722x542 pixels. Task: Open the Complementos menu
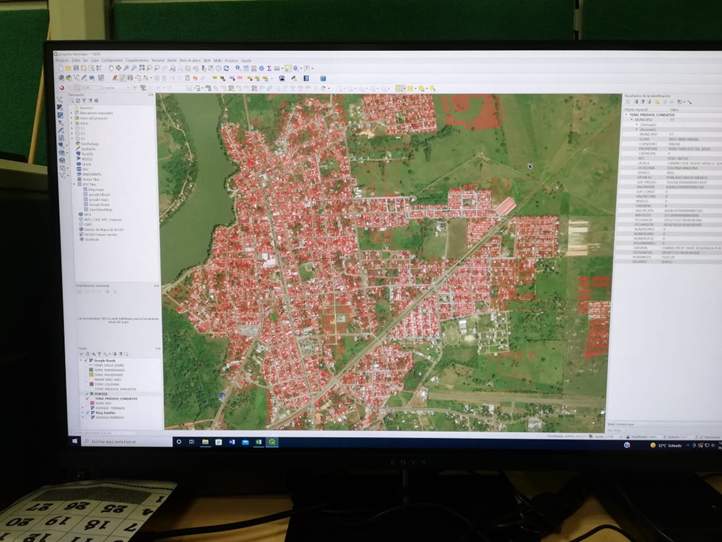coord(137,60)
